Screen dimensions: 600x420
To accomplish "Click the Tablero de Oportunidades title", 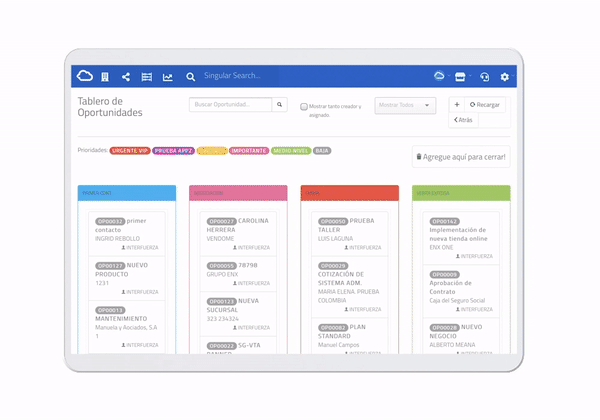I will point(110,107).
